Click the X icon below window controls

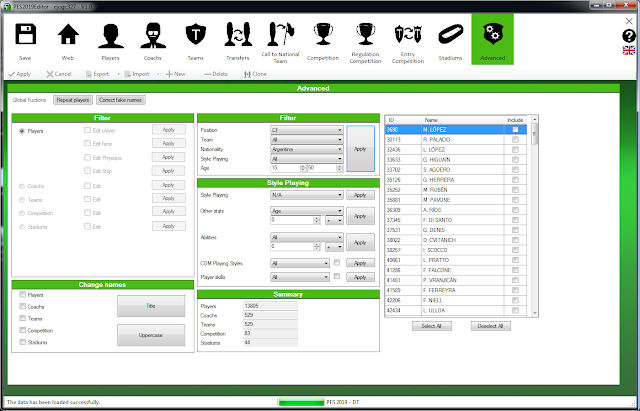tap(629, 21)
